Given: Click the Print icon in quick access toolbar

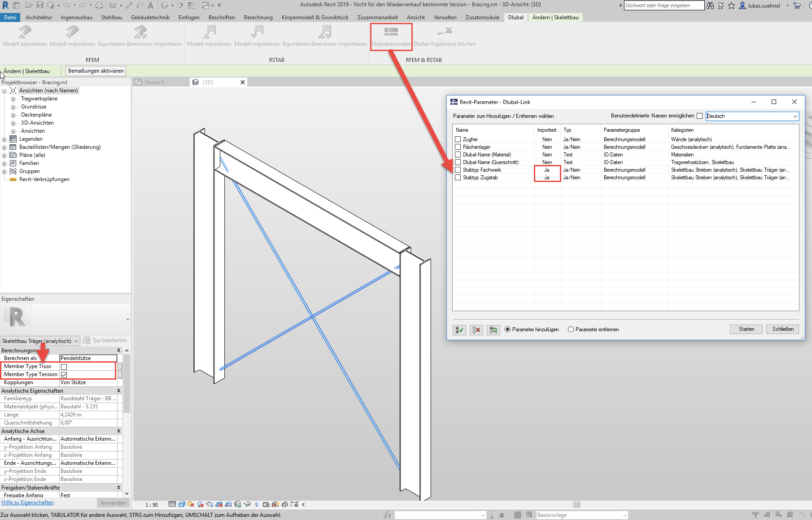Looking at the screenshot, I should (99, 5).
